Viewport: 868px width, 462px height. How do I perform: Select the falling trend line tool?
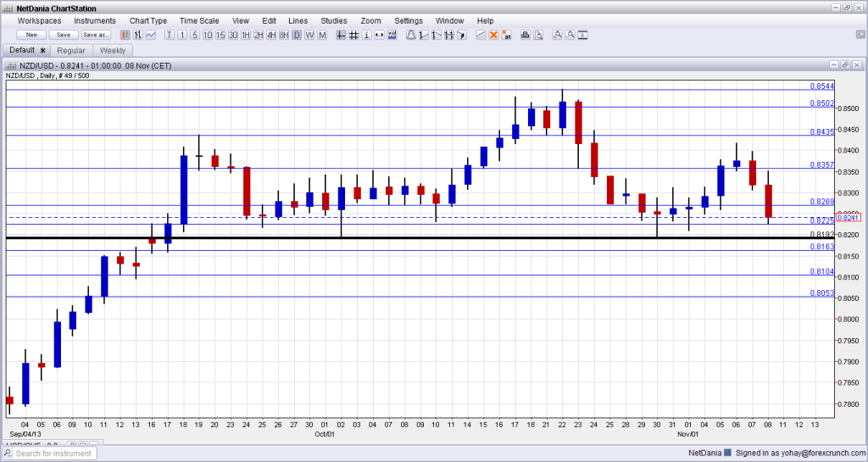437,35
